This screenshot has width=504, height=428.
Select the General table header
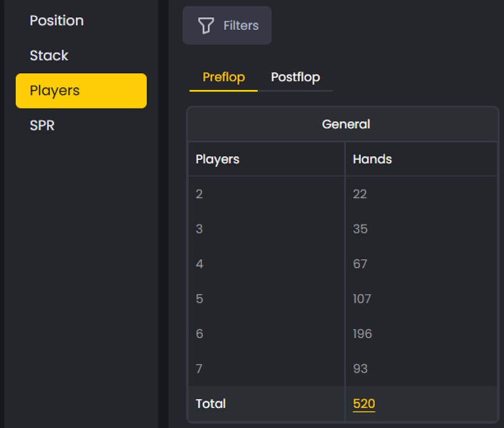coord(346,124)
